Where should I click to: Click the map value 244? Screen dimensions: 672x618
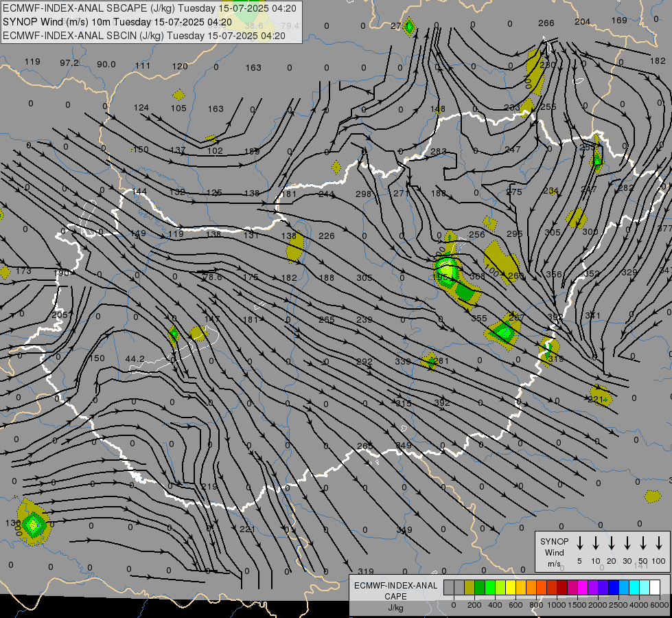tap(327, 194)
